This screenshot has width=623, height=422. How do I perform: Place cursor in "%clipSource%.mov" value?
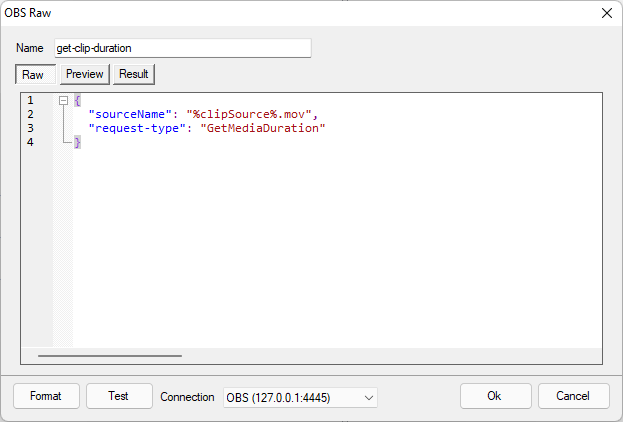coord(250,114)
